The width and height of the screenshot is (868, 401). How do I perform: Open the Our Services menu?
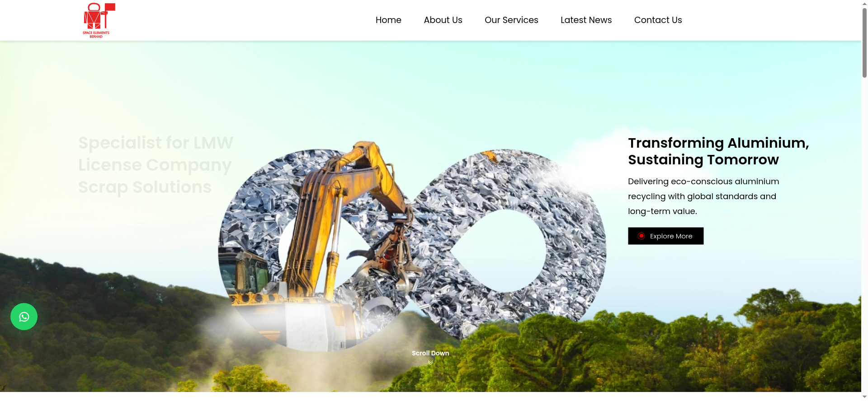click(x=511, y=20)
